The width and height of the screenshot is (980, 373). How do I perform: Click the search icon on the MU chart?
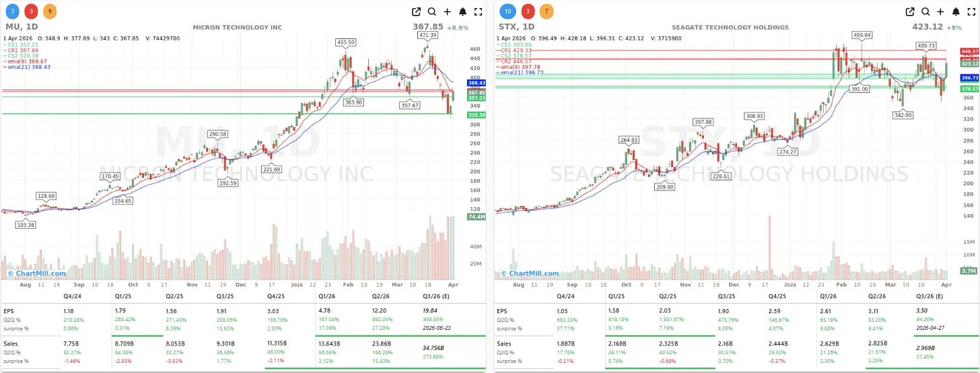click(x=431, y=11)
